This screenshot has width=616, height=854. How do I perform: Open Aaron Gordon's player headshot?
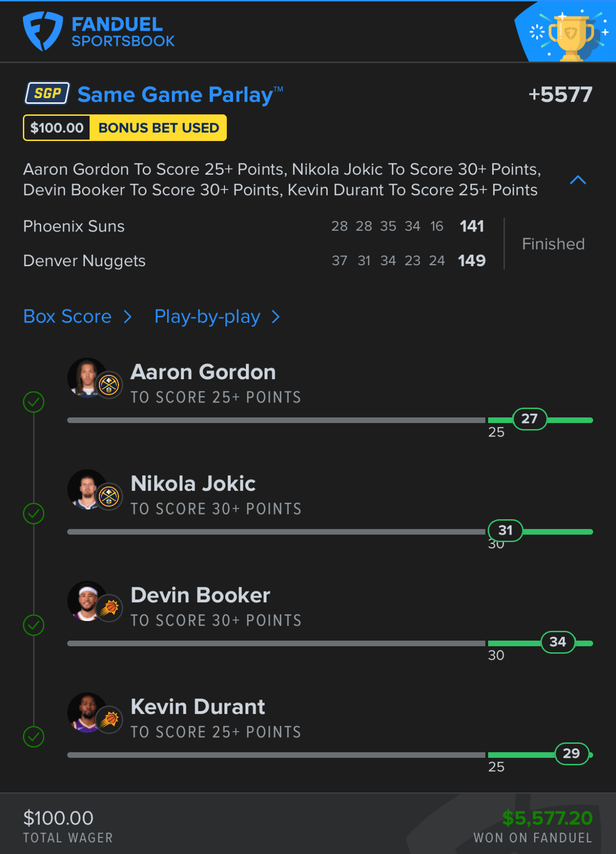(x=86, y=378)
